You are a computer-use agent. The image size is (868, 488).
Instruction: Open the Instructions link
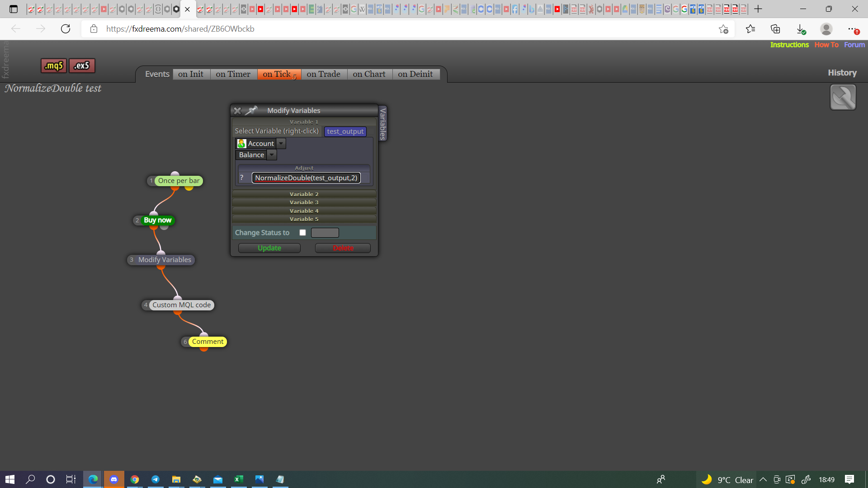point(789,45)
